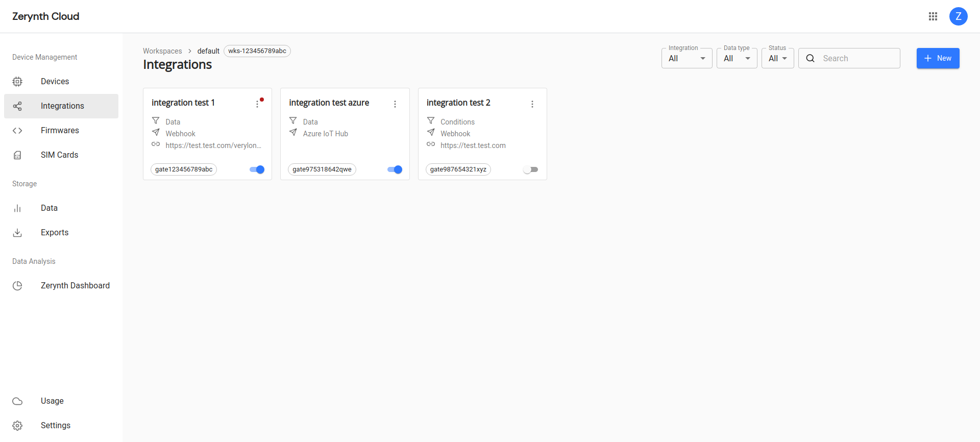Image resolution: width=980 pixels, height=442 pixels.
Task: Click the gate123456789abc chip
Action: [x=184, y=169]
